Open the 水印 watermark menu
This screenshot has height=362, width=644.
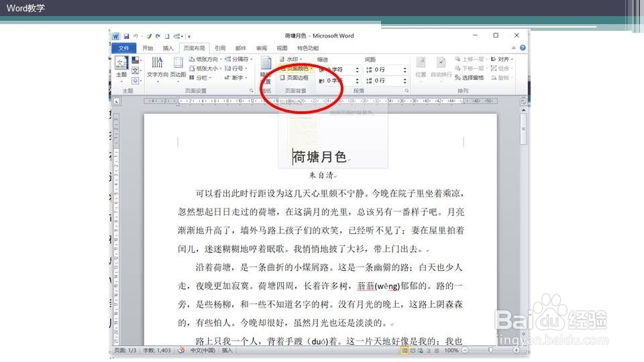pos(290,60)
